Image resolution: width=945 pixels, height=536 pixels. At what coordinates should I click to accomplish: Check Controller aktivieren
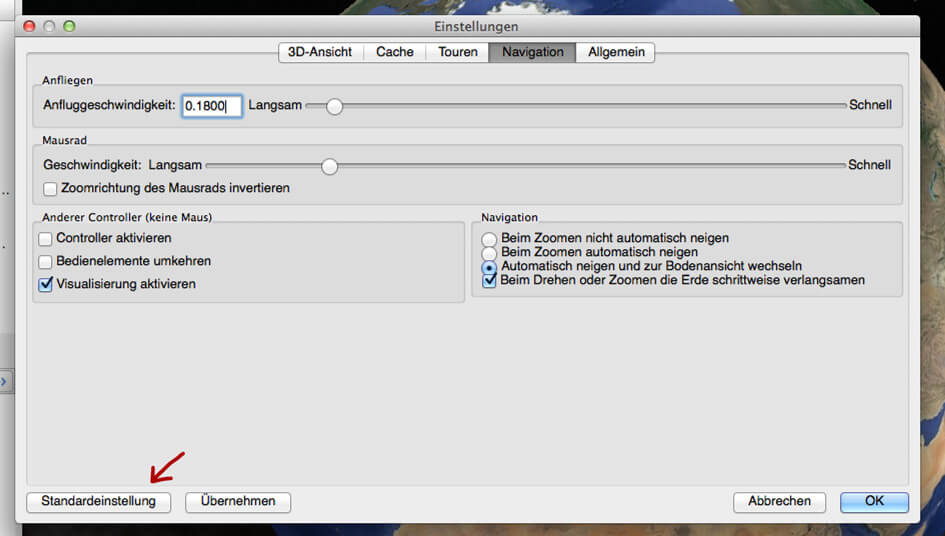tap(45, 239)
